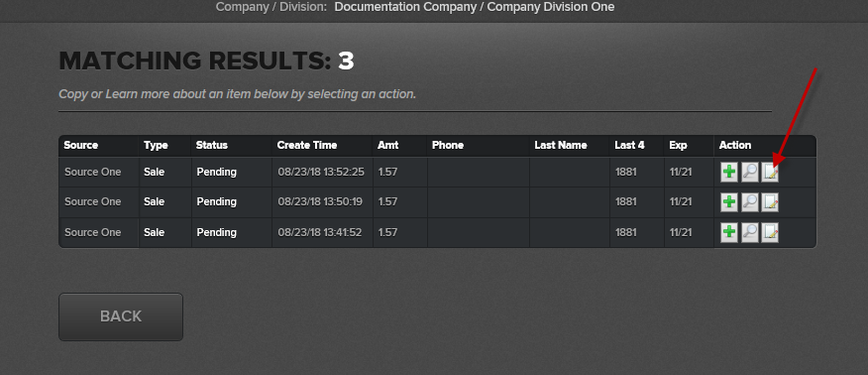Select the Exp column header

coord(678,145)
